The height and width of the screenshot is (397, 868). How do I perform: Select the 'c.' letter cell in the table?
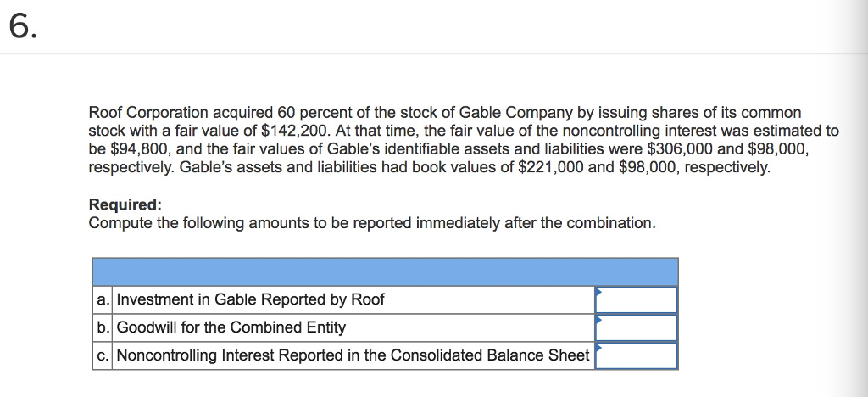103,355
